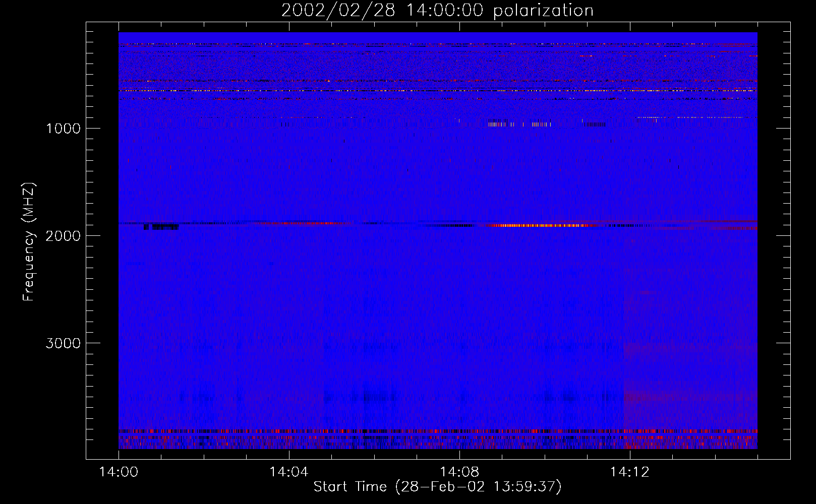Click the 14:12 time tick label

629,472
